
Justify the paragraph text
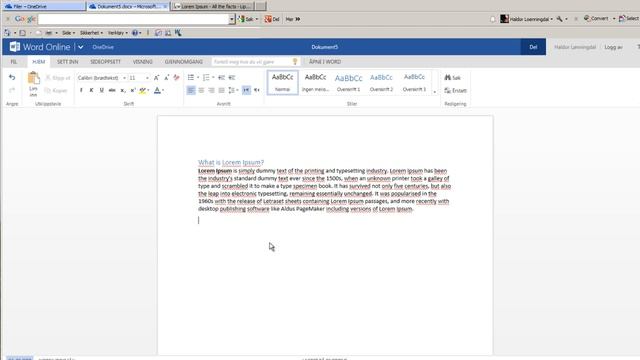pos(221,90)
